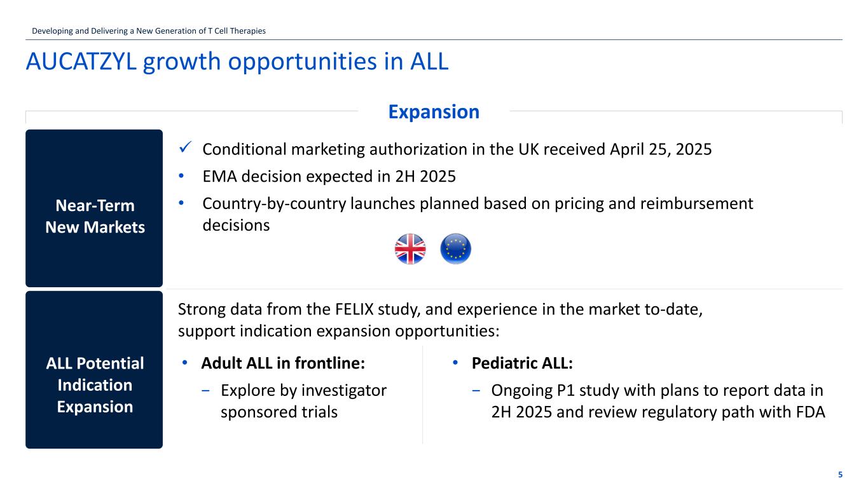Click the bullet before Pediatric ALL

click(455, 362)
